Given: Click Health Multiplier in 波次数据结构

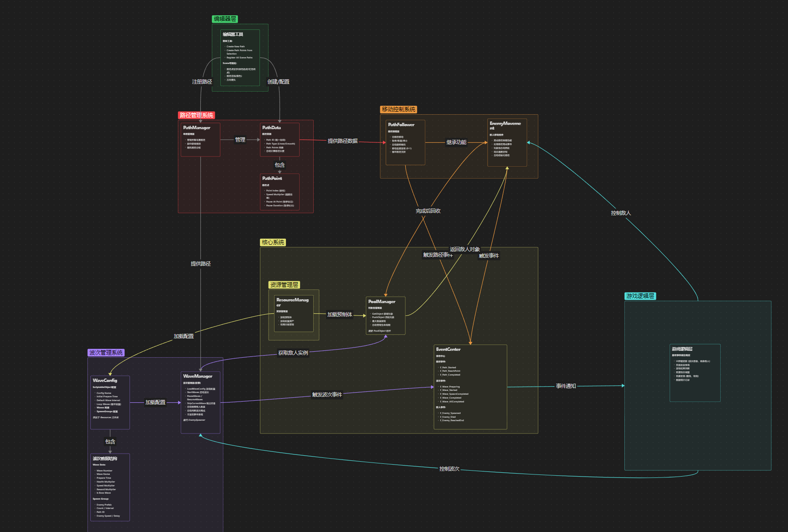Looking at the screenshot, I should coord(106,482).
